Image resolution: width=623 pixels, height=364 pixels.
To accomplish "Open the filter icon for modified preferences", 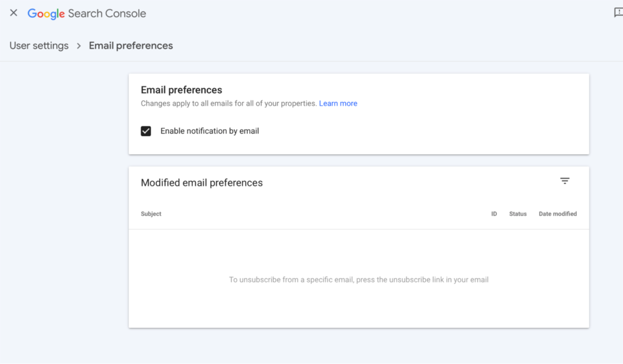I will (565, 181).
